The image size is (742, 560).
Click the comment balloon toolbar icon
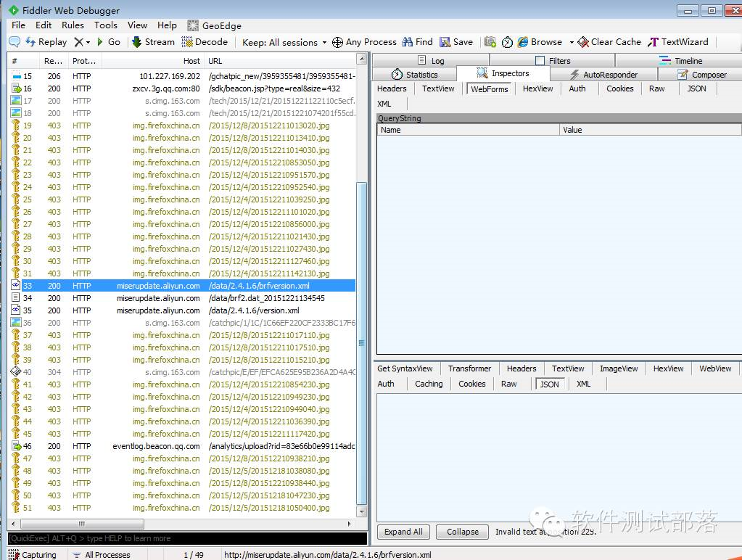(15, 42)
